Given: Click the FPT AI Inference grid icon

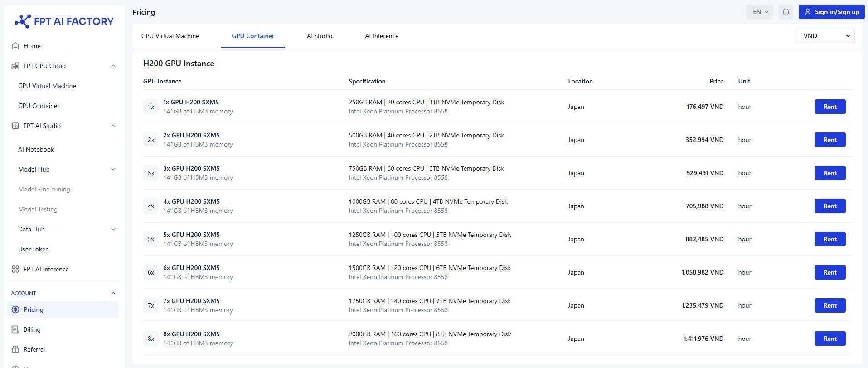Looking at the screenshot, I should (x=15, y=269).
